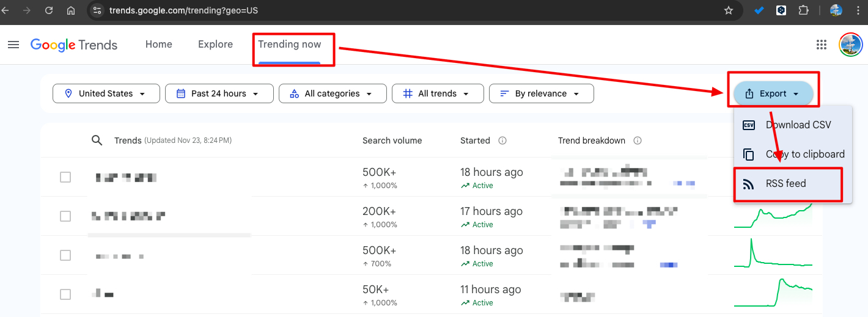
Task: Open the Google apps grid
Action: (x=822, y=45)
